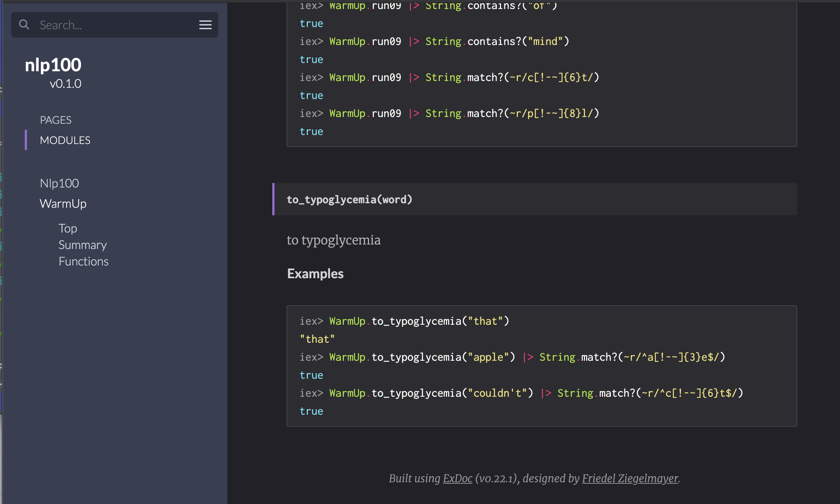840x504 pixels.
Task: Click the to_typoglycemia("that") example line
Action: [x=404, y=321]
